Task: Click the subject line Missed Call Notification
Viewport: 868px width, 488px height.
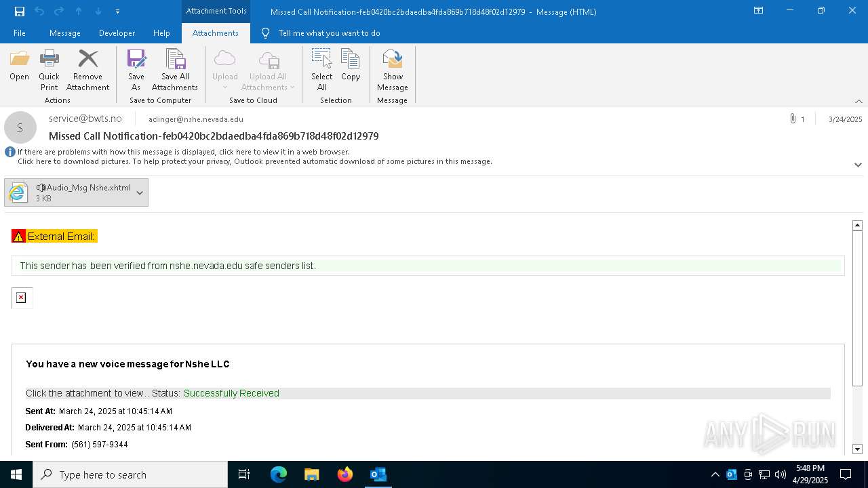Action: (x=214, y=136)
